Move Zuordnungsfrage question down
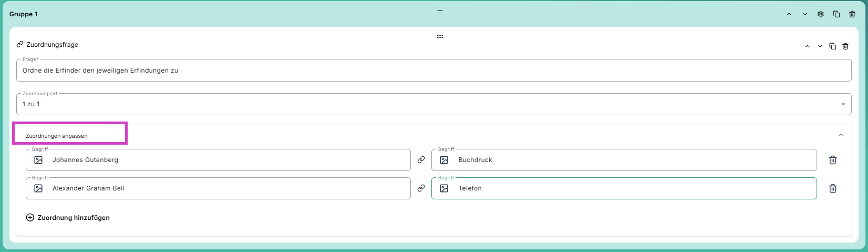The width and height of the screenshot is (868, 252). pyautogui.click(x=820, y=46)
